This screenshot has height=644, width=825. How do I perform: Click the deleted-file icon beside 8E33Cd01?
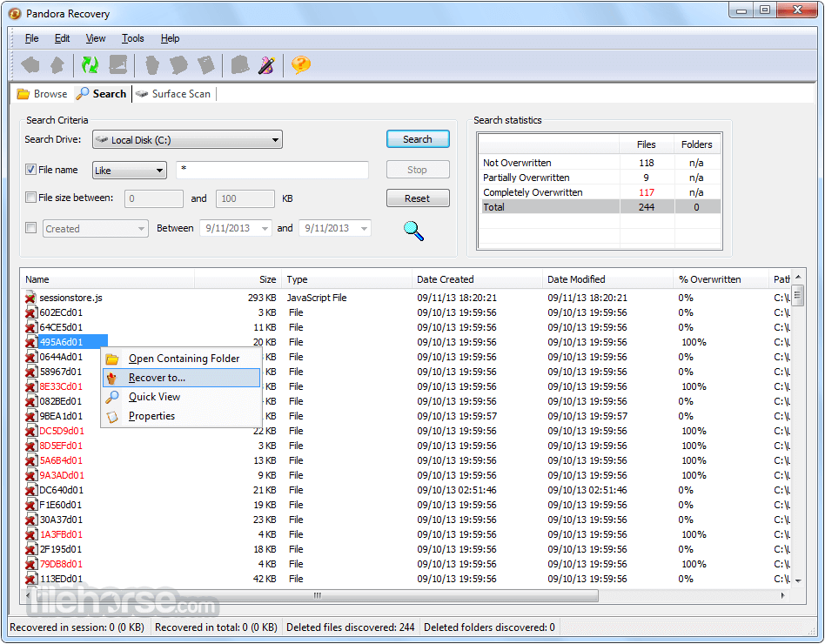coord(31,386)
